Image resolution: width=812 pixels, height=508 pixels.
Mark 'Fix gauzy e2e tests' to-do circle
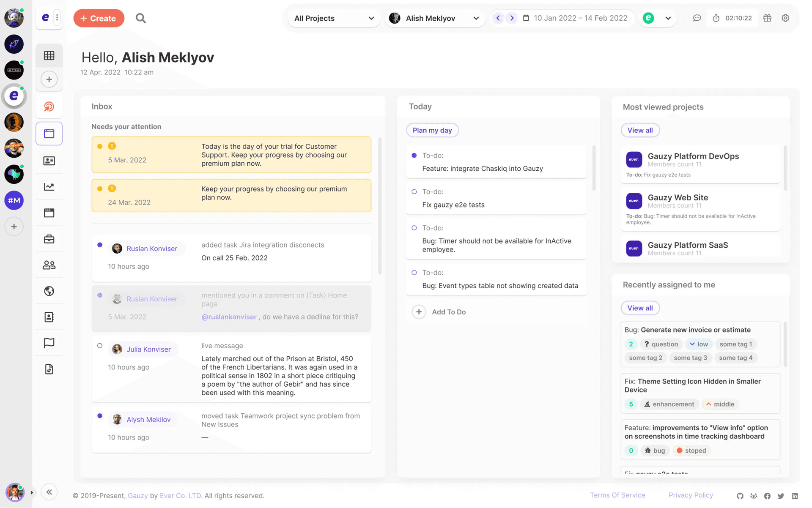tap(414, 192)
